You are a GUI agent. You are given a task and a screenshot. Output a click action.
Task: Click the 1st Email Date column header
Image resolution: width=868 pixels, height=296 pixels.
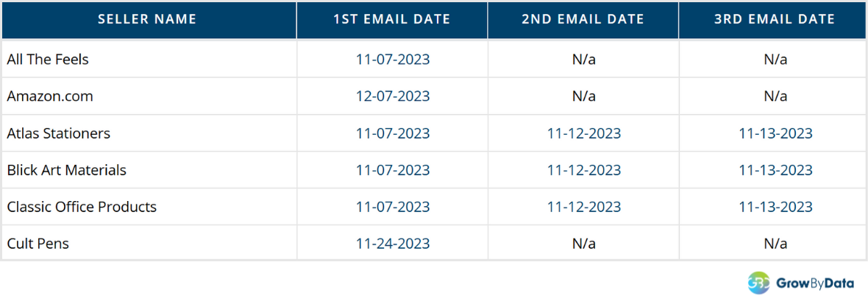(392, 19)
